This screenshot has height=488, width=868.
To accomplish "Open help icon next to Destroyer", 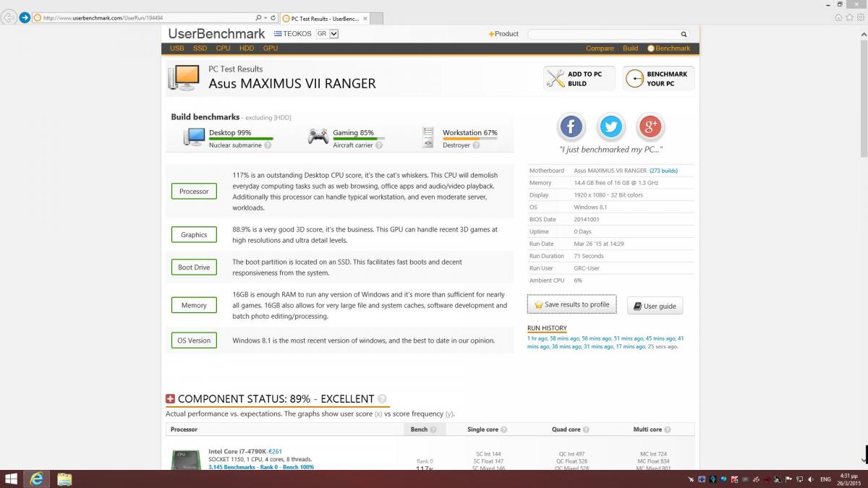I will 477,145.
